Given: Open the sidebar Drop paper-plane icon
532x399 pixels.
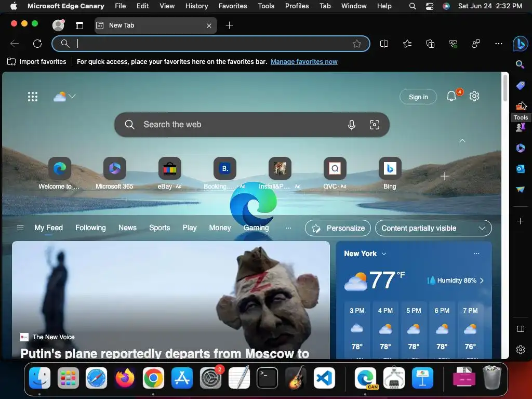Looking at the screenshot, I should (520, 189).
